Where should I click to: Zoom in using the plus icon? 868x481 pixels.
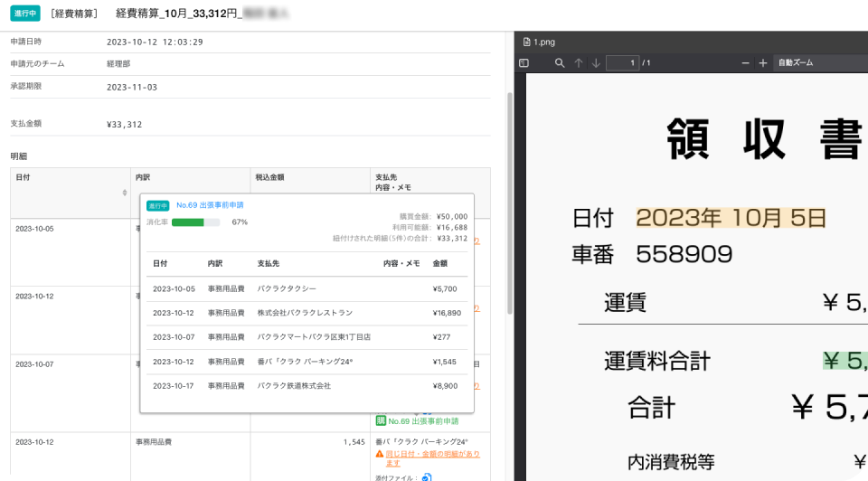[763, 62]
